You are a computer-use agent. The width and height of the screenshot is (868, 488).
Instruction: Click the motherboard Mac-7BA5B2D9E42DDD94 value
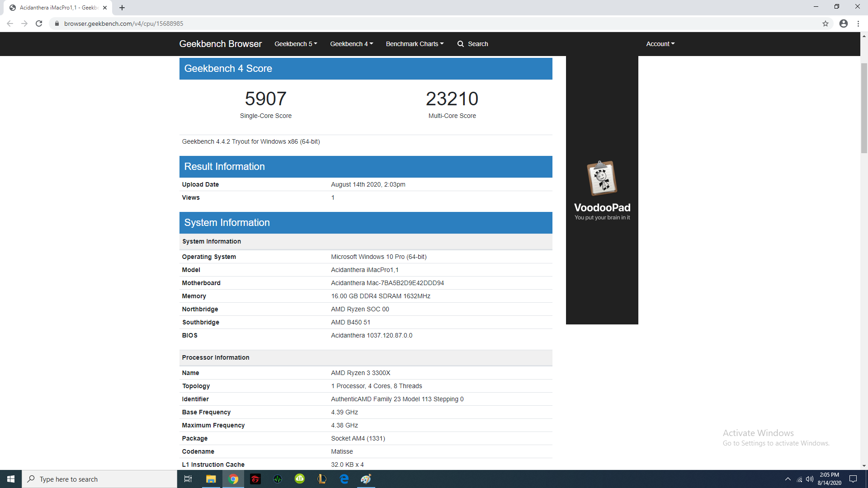[x=387, y=283]
